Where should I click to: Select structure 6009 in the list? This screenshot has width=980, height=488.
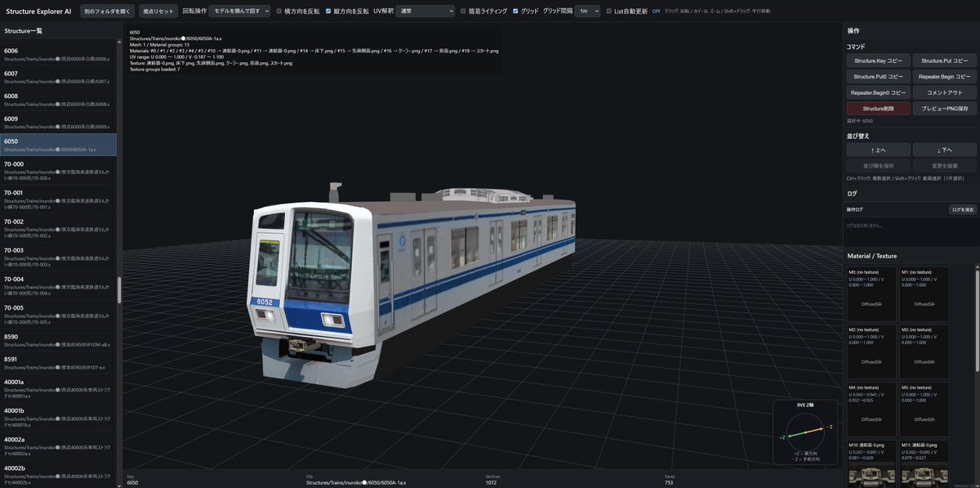point(59,123)
